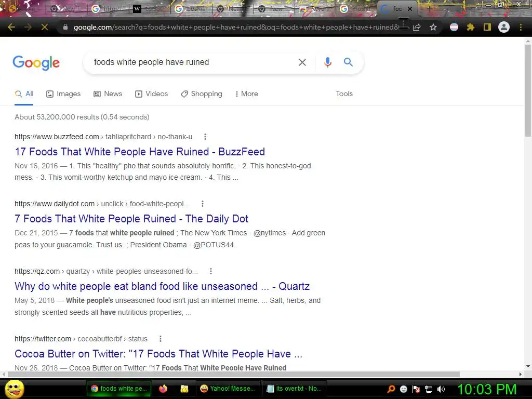Switch to the News tab

(x=108, y=94)
